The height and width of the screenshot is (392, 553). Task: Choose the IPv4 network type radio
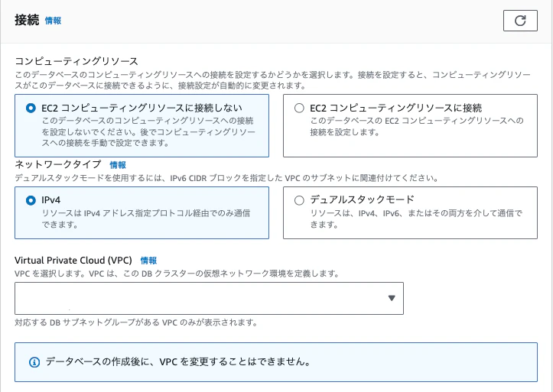(31, 200)
